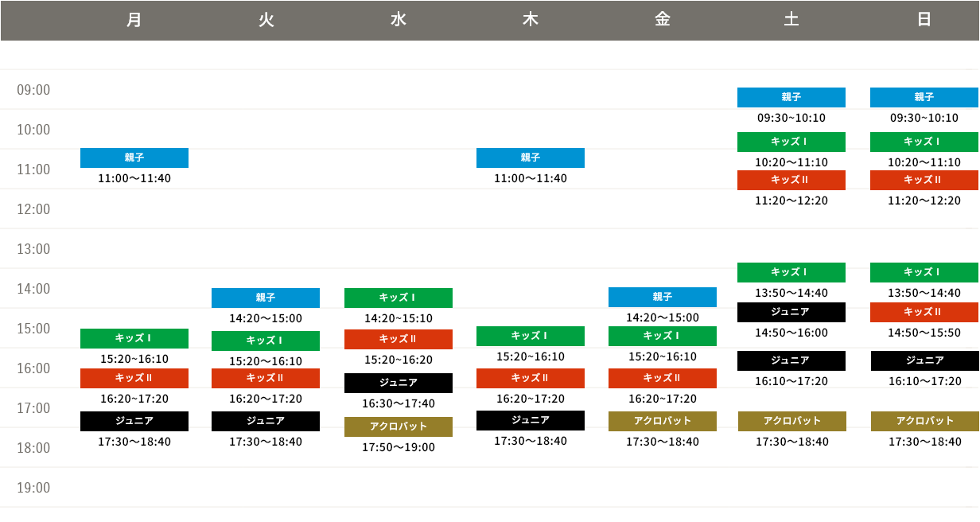Select the 日 (Sunday) column header
The image size is (980, 522).
(x=924, y=21)
